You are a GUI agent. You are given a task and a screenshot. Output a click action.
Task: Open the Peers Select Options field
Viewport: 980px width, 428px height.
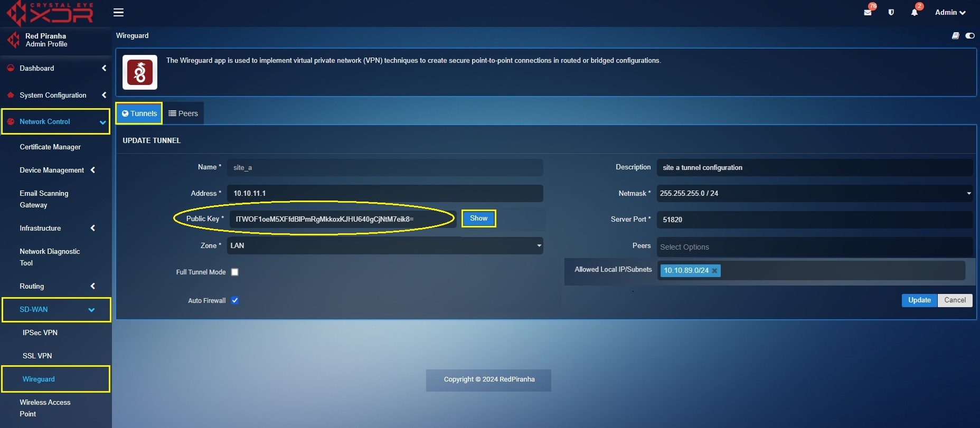click(814, 246)
